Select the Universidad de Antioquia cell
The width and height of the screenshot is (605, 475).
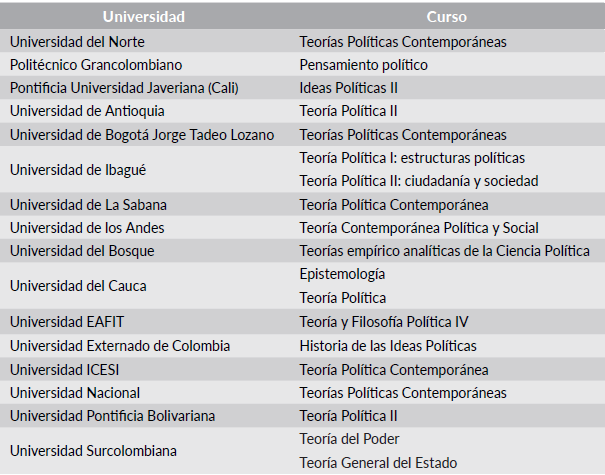pos(87,111)
